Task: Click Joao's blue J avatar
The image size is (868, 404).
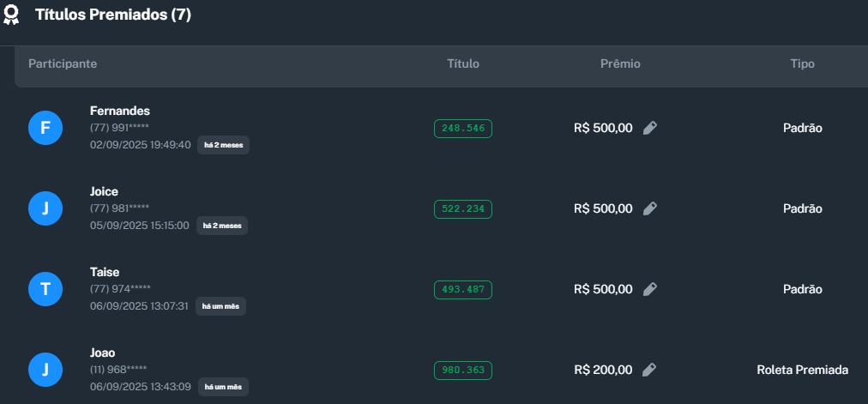Action: [45, 371]
